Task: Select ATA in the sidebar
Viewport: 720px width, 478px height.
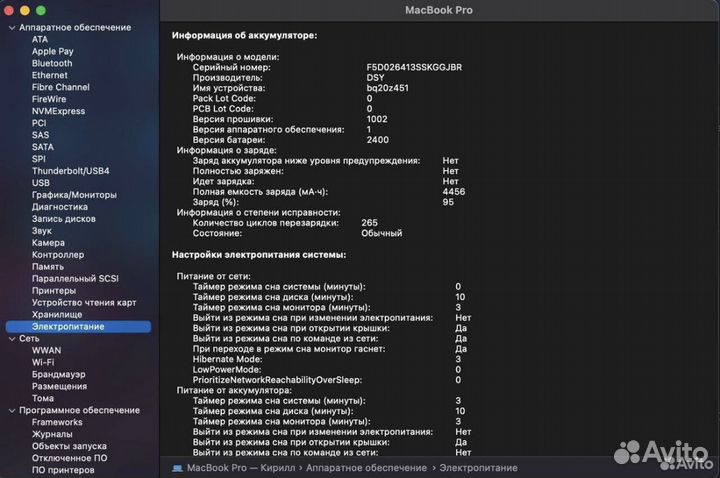Action: tap(40, 39)
